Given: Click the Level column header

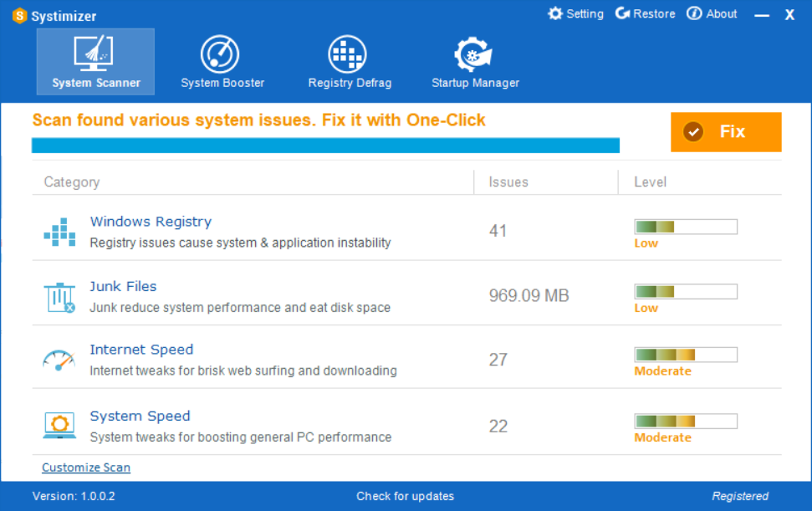Looking at the screenshot, I should click(x=651, y=182).
